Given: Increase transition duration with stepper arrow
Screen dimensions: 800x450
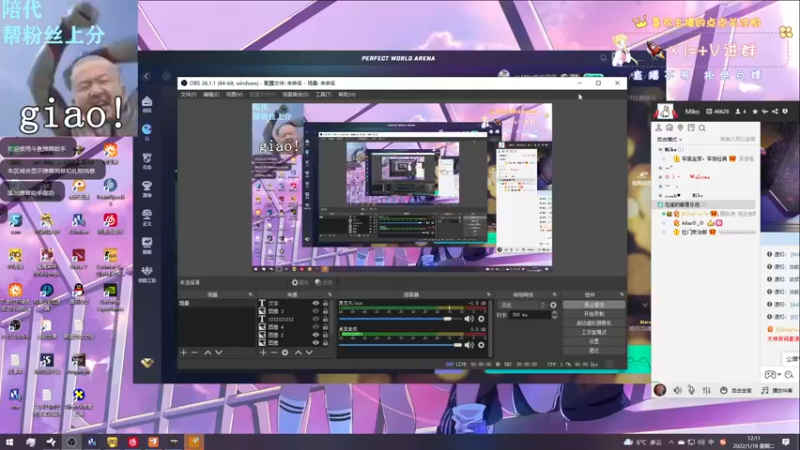Looking at the screenshot, I should click(x=554, y=313).
